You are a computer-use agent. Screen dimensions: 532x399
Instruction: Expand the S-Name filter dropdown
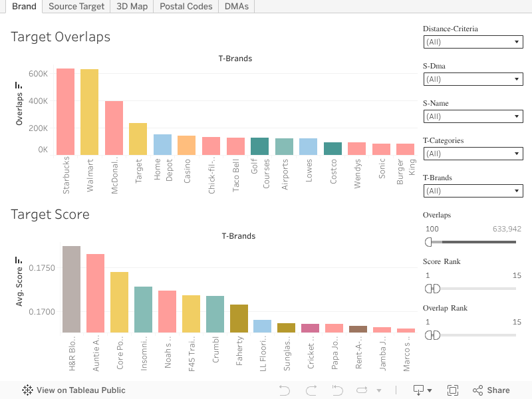pyautogui.click(x=473, y=116)
